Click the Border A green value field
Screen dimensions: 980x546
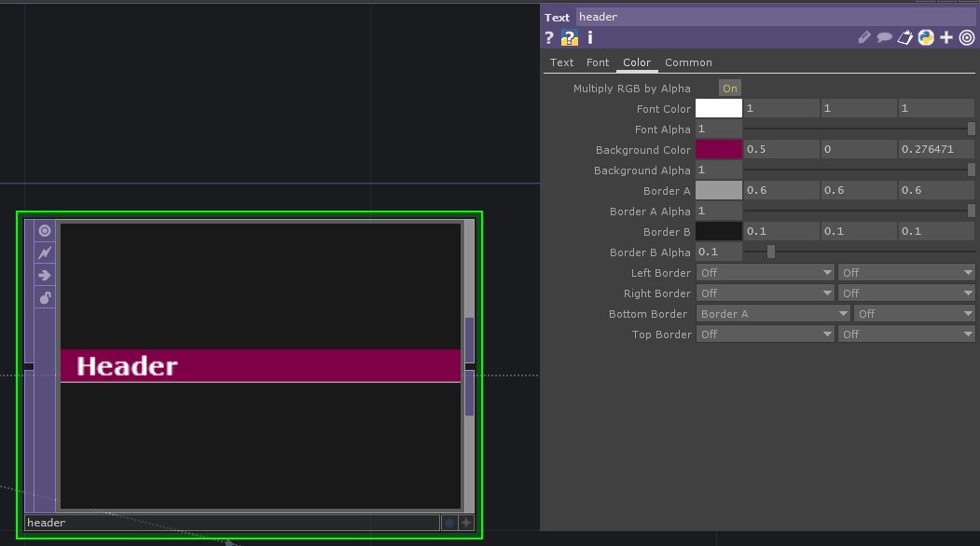click(858, 190)
